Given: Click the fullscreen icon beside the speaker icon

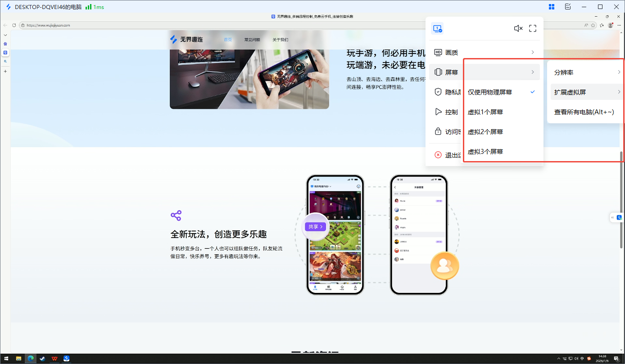Looking at the screenshot, I should [x=533, y=28].
